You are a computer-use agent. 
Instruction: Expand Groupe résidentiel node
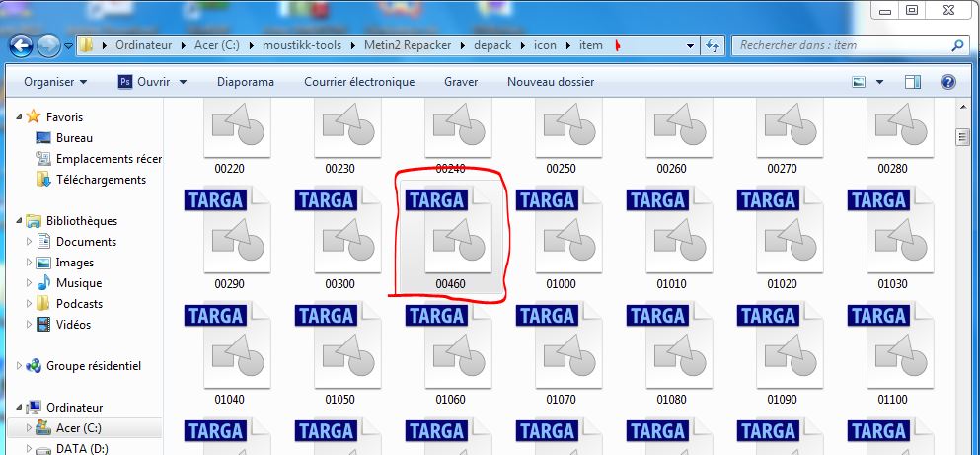coord(20,366)
